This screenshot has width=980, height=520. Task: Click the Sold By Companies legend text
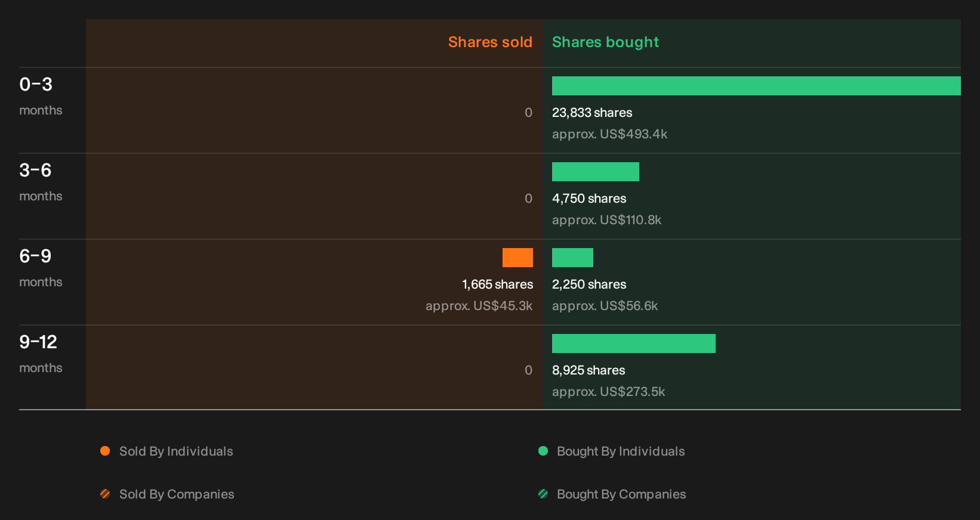177,494
